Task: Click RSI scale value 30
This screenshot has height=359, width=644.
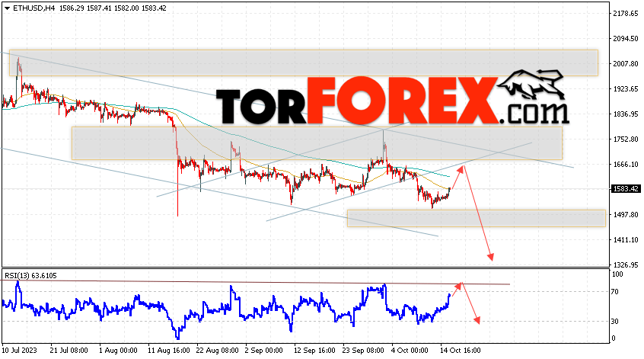Action: pyautogui.click(x=615, y=322)
